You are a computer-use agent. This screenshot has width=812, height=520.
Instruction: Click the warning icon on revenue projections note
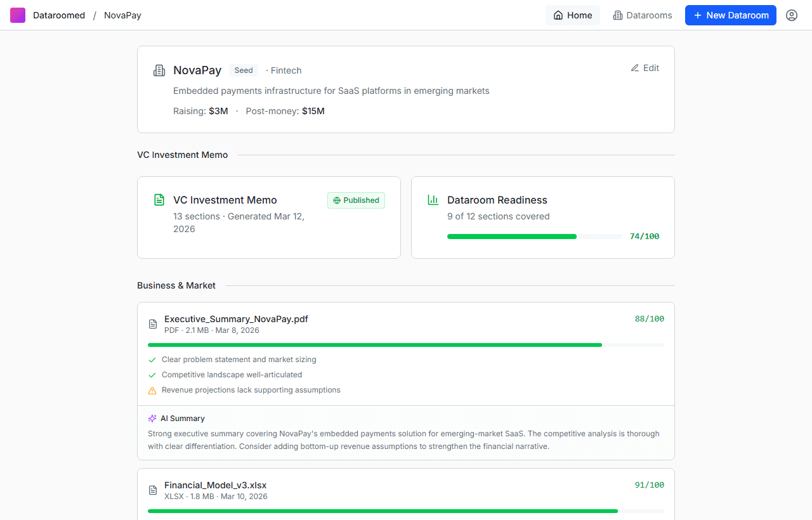point(152,390)
